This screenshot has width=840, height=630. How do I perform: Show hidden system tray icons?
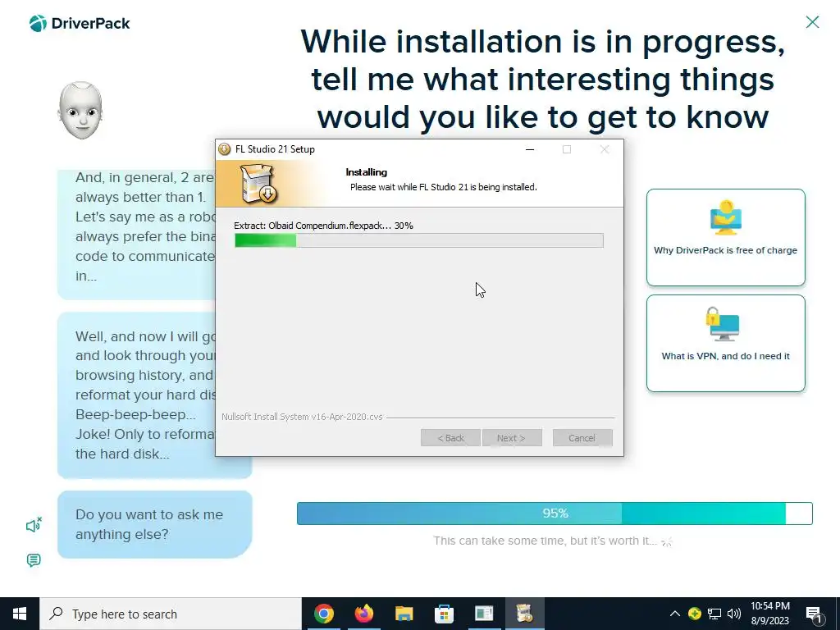675,614
